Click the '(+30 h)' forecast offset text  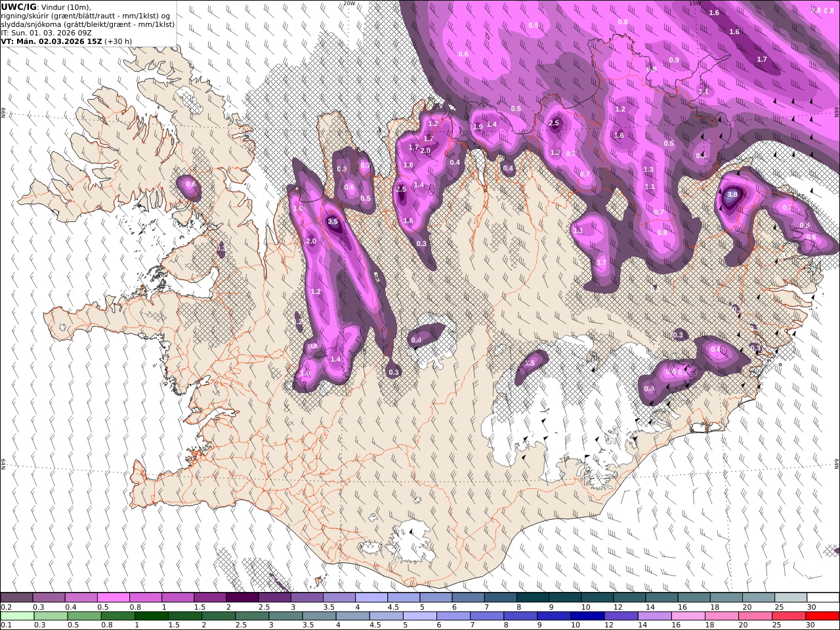click(118, 41)
